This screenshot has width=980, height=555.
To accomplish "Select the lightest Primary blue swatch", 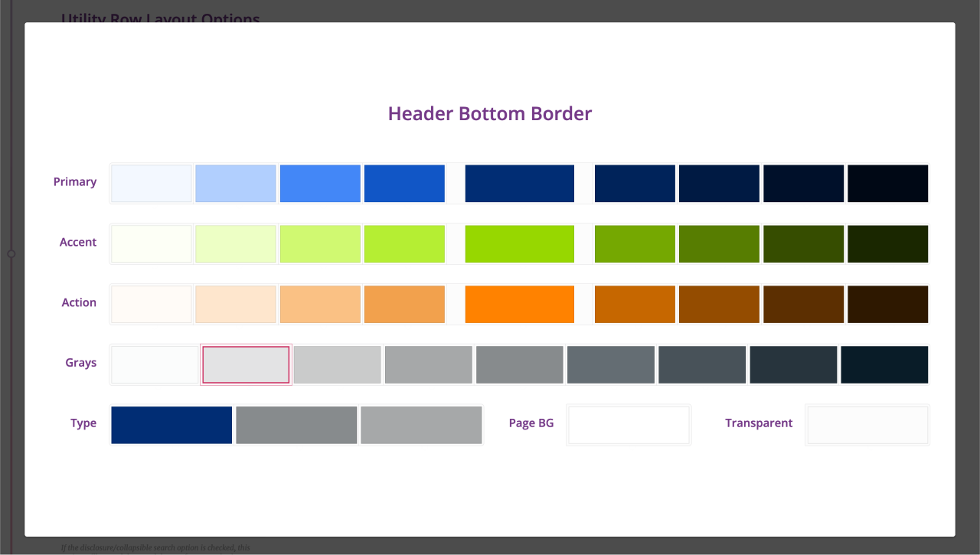I will (x=151, y=183).
